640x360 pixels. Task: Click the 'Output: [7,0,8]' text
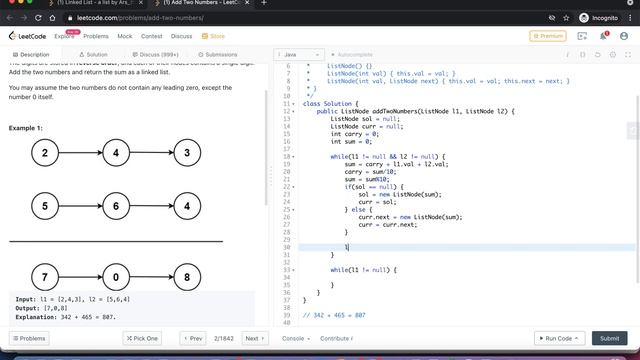(x=41, y=308)
